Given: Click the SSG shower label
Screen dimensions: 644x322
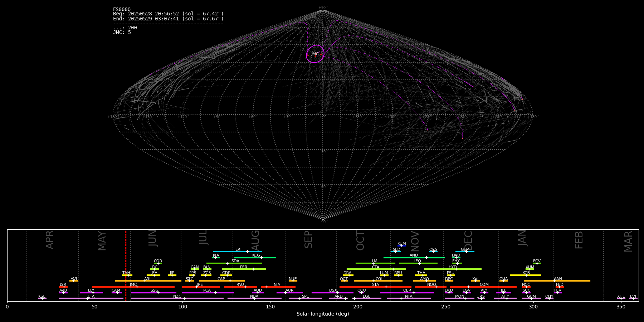Looking at the screenshot, I should tap(154, 291).
